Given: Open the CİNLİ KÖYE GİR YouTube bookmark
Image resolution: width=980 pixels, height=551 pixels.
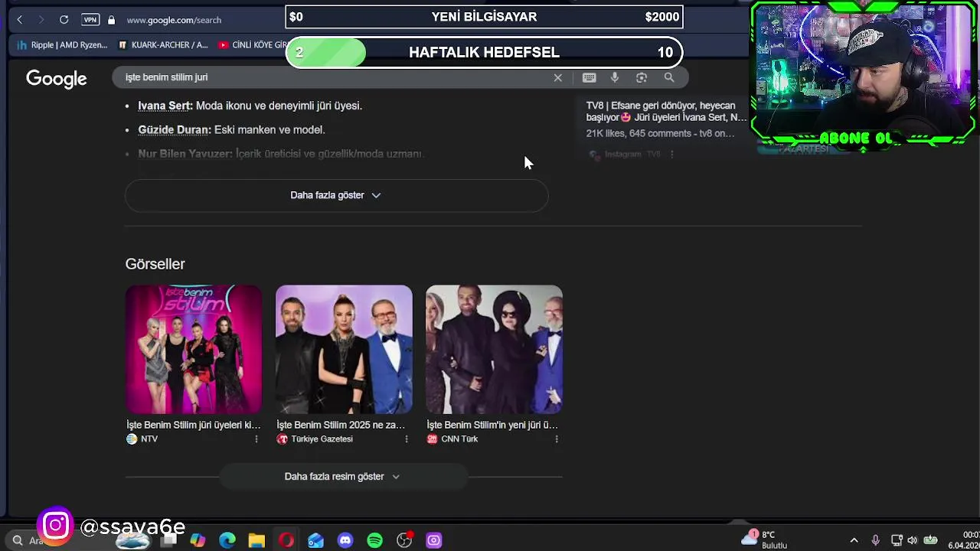Looking at the screenshot, I should (253, 45).
